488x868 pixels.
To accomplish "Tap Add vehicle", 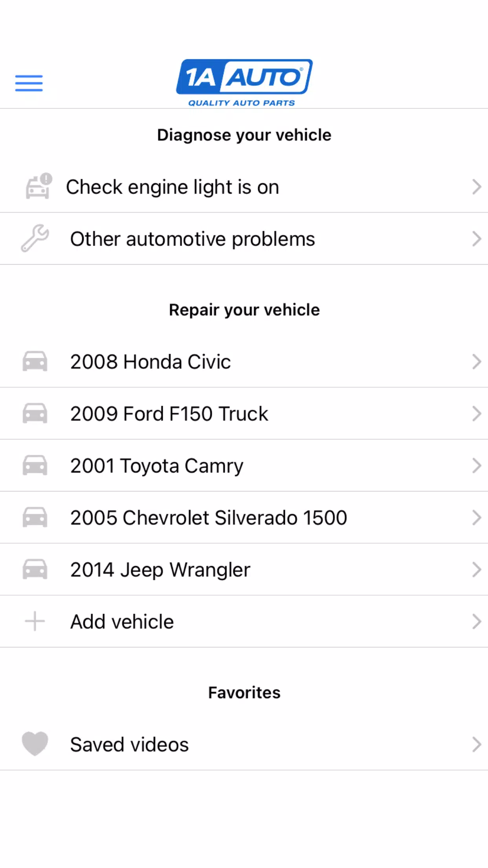I will 122,622.
